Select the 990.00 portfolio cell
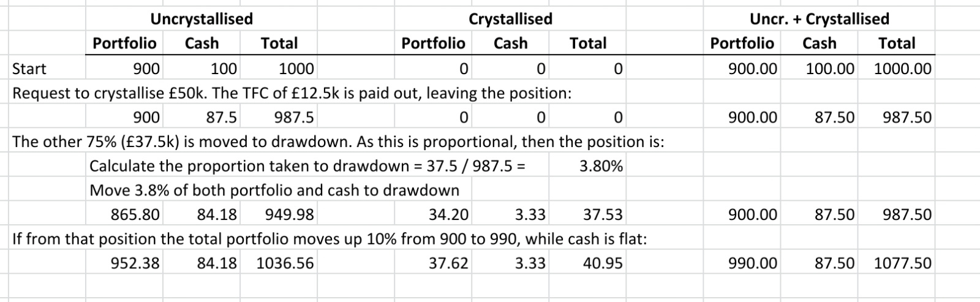Image resolution: width=980 pixels, height=302 pixels. 753,263
